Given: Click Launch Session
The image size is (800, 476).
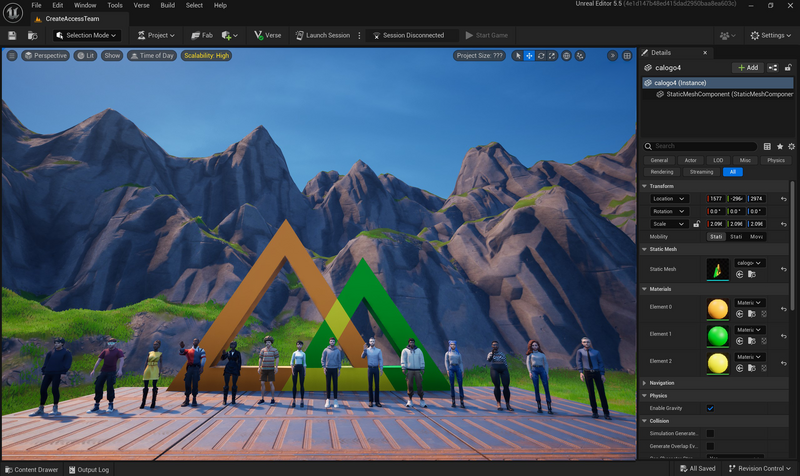Looking at the screenshot, I should pos(323,35).
